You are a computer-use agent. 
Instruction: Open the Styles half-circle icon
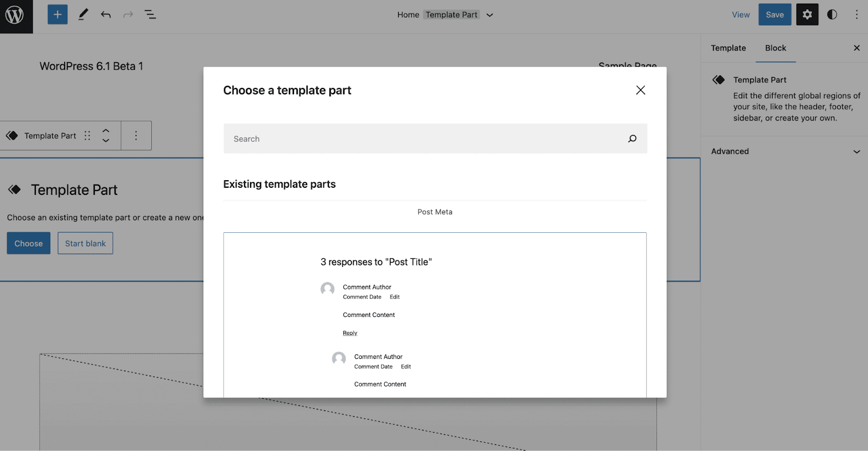(832, 15)
